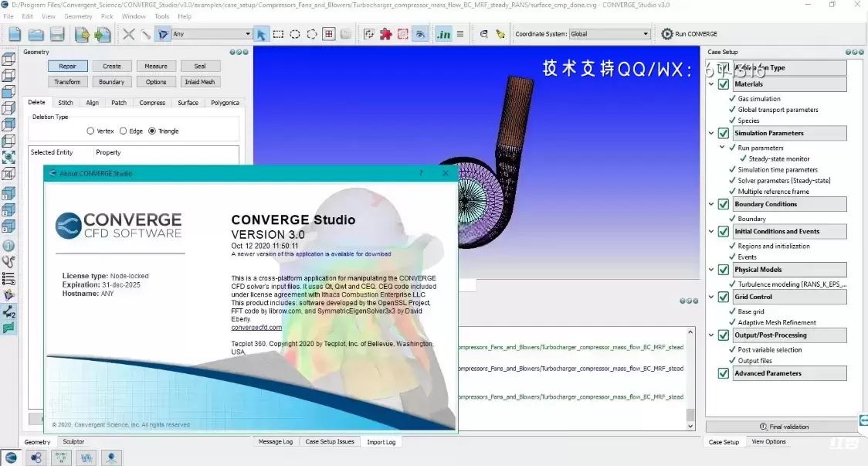
Task: Switch to the Patch tab
Action: [118, 103]
